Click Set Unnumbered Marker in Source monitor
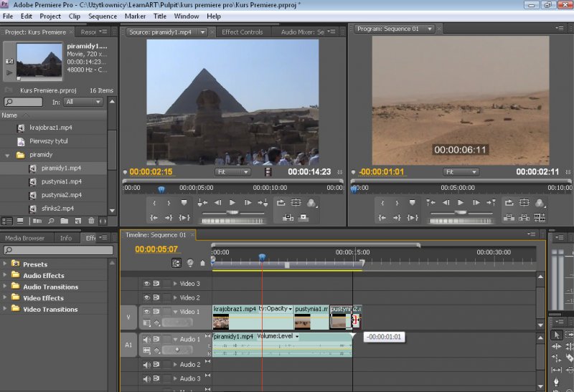 pos(184,203)
